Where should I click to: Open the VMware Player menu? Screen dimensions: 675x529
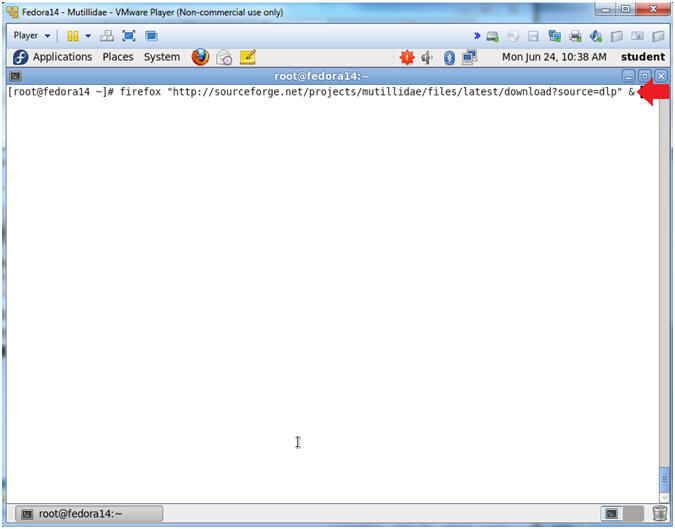point(31,36)
